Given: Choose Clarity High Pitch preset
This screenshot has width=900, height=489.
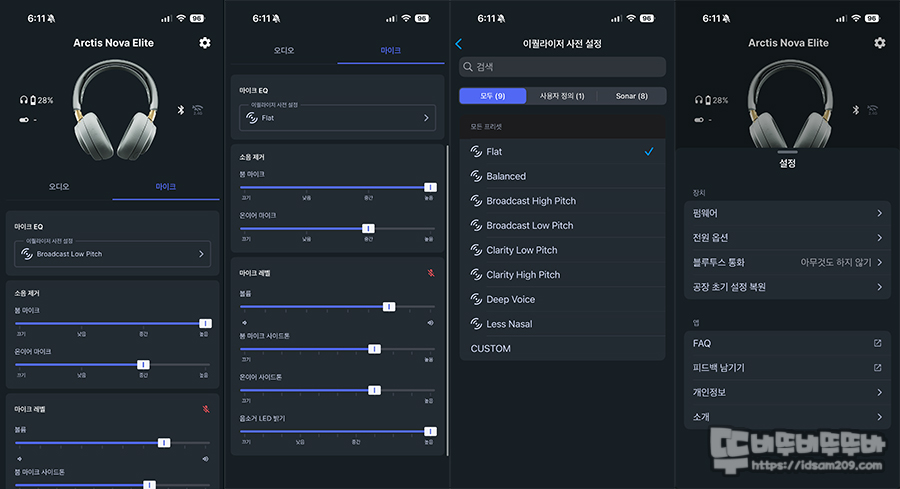Looking at the screenshot, I should point(562,275).
